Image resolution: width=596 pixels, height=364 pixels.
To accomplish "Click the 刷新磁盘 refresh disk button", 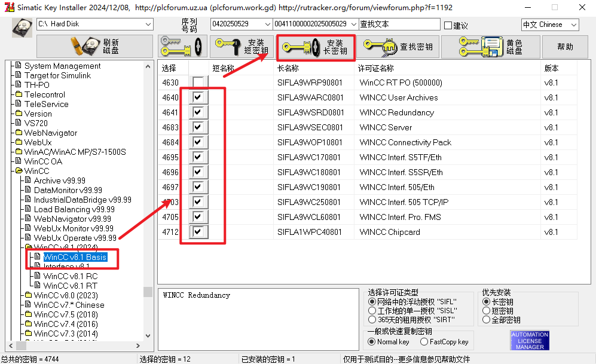I will click(94, 47).
